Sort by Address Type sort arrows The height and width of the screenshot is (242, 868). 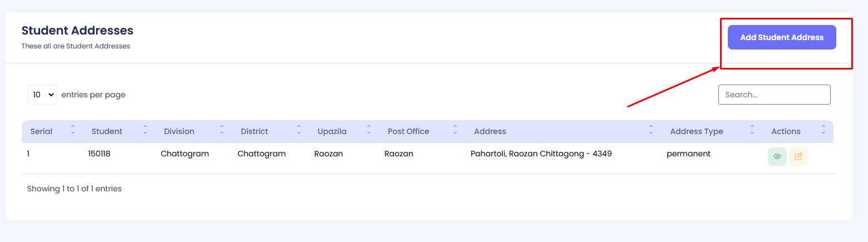(x=752, y=130)
